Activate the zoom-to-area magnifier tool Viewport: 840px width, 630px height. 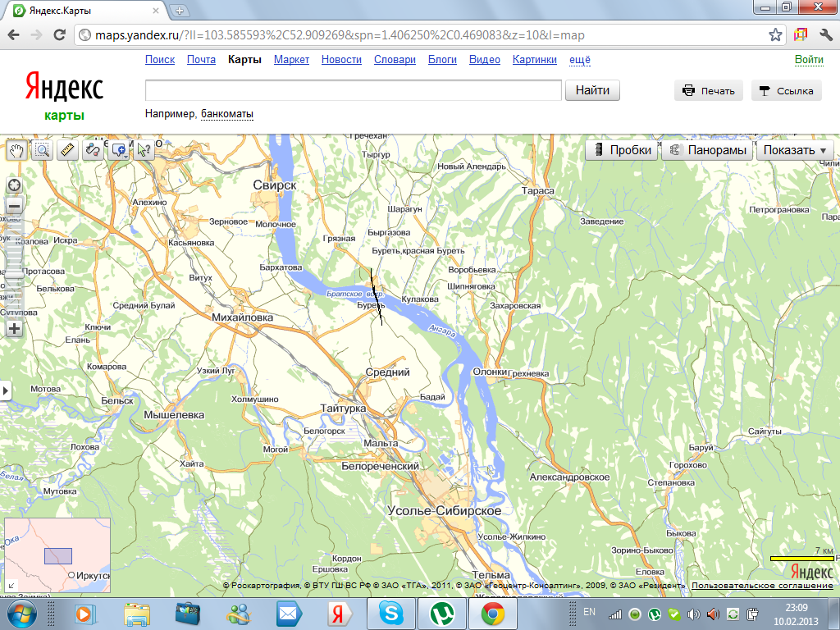click(42, 150)
